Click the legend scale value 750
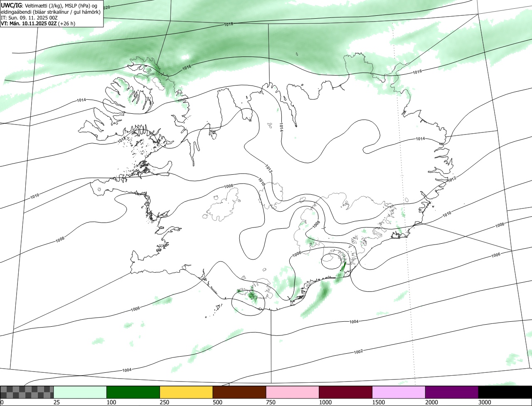Viewport: 532px width, 406px height. click(270, 402)
